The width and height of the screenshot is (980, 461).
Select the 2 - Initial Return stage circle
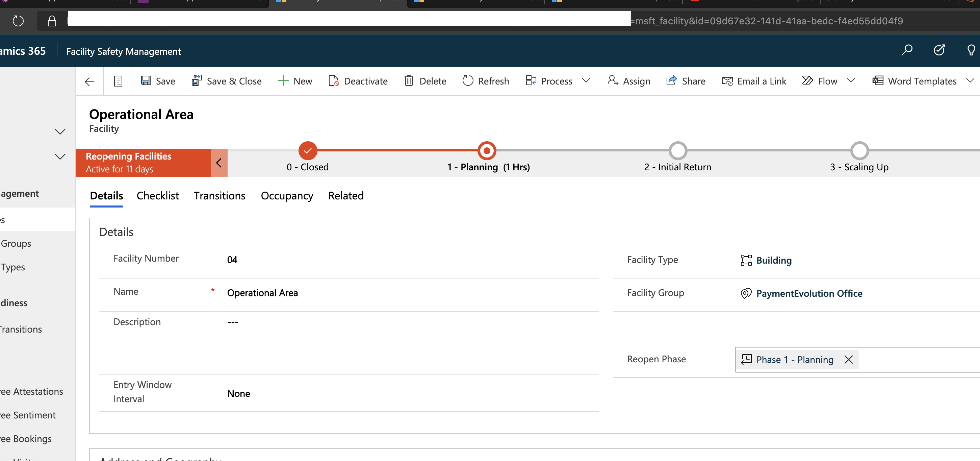click(x=677, y=151)
